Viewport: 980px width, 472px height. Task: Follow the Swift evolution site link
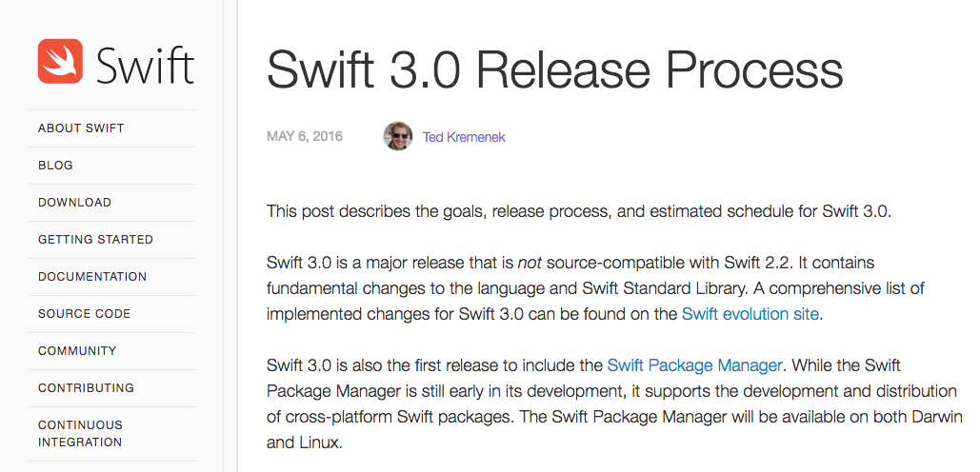point(750,314)
